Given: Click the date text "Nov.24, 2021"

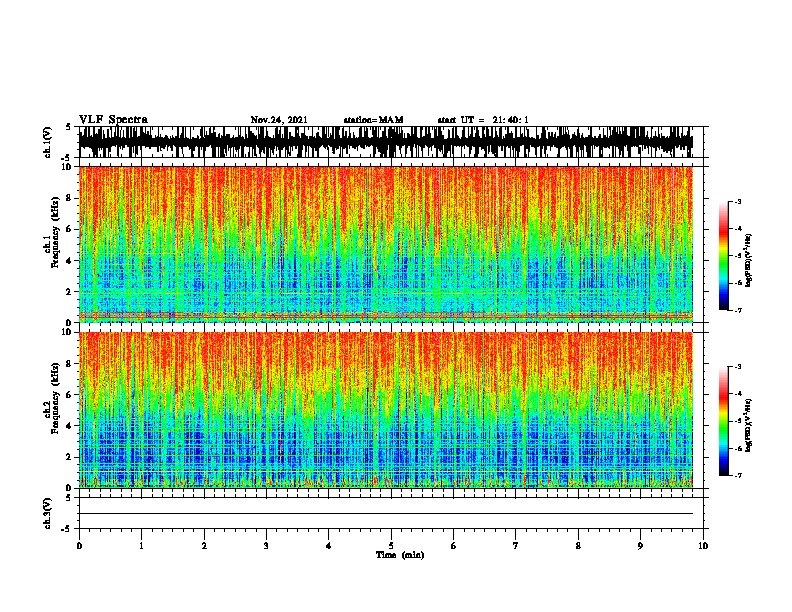Looking at the screenshot, I should click(x=279, y=120).
